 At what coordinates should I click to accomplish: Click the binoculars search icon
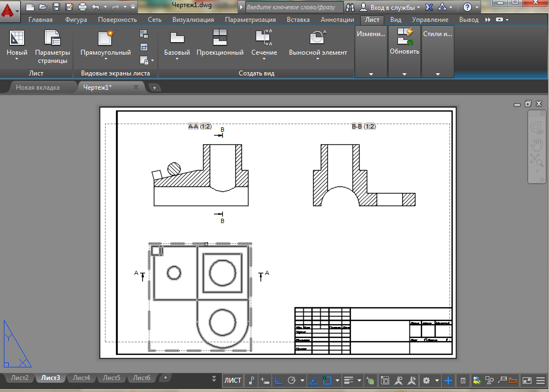[350, 7]
